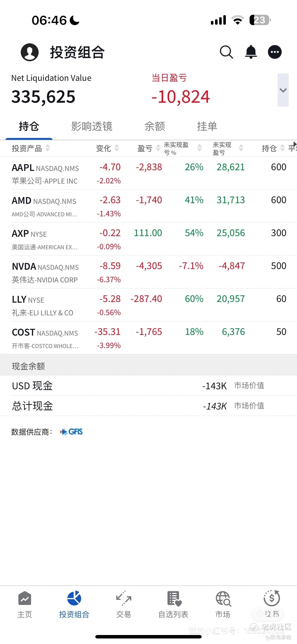Switch to the 影响透镜 tab
The height and width of the screenshot is (644, 297).
point(91,126)
